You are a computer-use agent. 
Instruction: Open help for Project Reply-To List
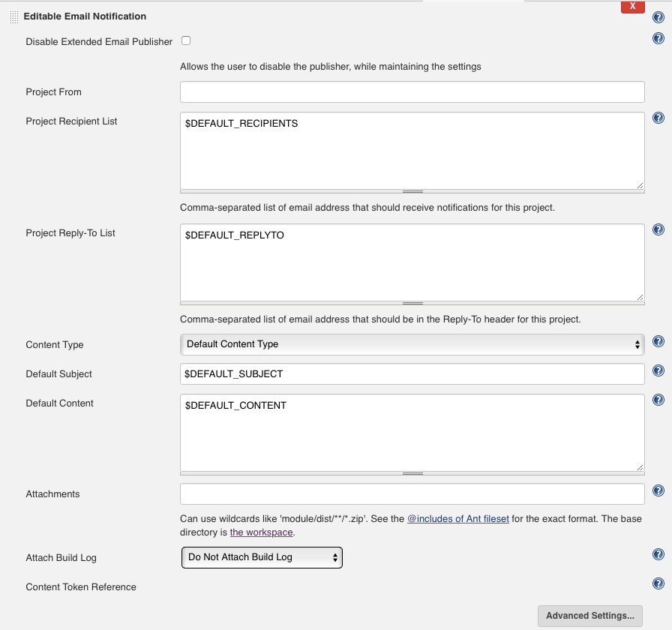click(x=658, y=229)
